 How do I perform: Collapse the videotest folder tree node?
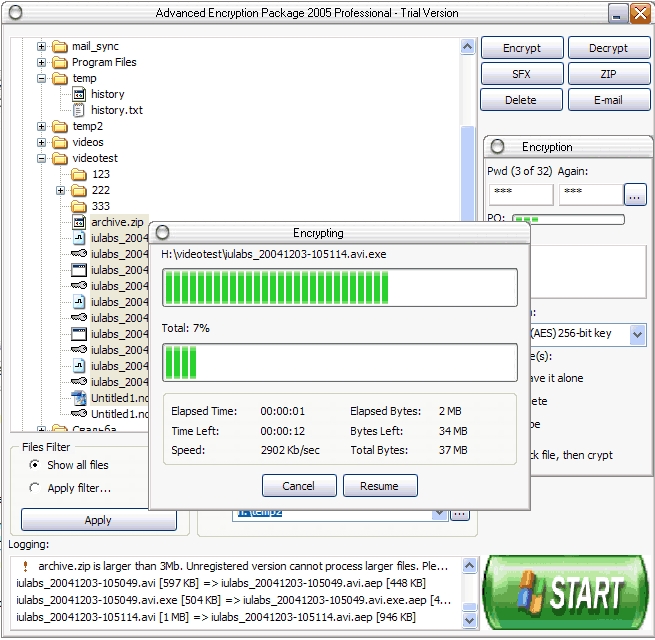pyautogui.click(x=42, y=158)
